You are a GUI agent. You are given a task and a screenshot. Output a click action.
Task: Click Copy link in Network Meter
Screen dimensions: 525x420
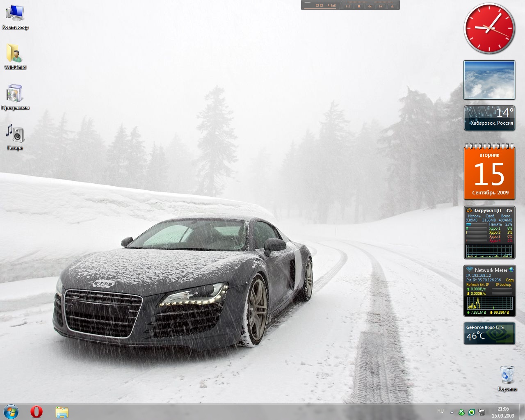[x=510, y=280]
